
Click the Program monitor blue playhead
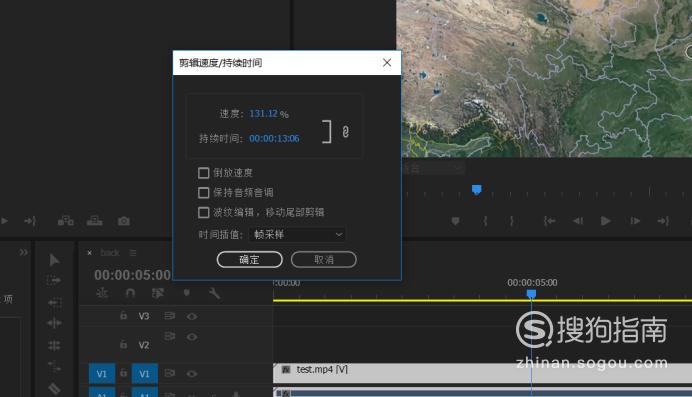pyautogui.click(x=477, y=190)
